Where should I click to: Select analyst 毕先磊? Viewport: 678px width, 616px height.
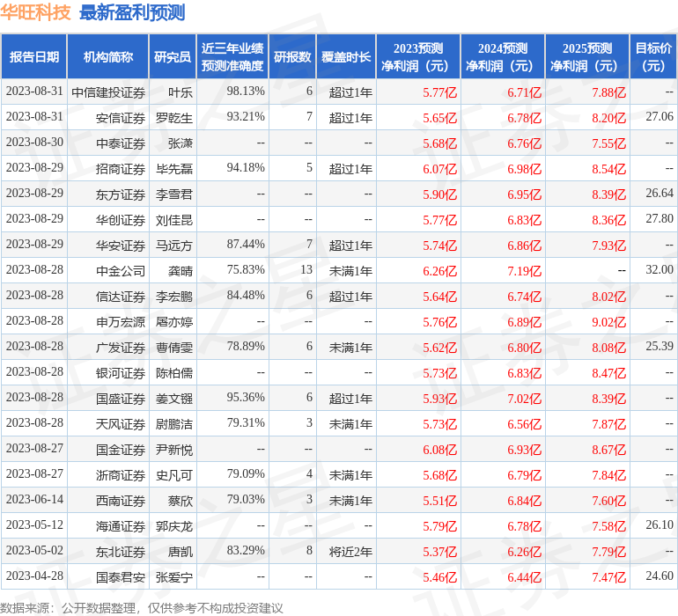pyautogui.click(x=174, y=169)
